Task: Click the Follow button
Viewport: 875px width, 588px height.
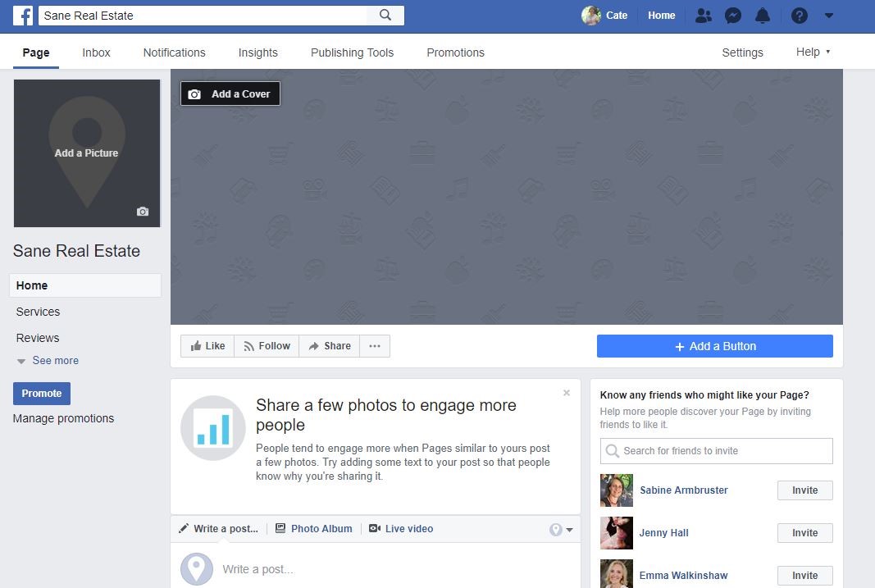Action: [x=267, y=346]
